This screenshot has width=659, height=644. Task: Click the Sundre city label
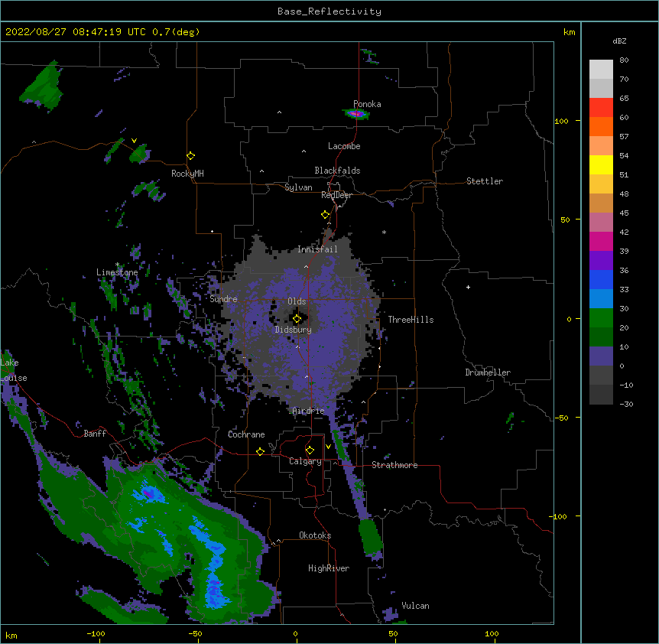(223, 299)
